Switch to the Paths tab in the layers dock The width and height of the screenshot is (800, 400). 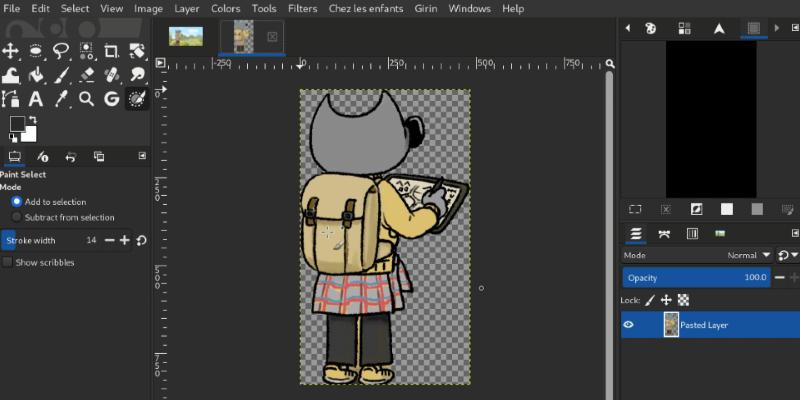(x=664, y=234)
